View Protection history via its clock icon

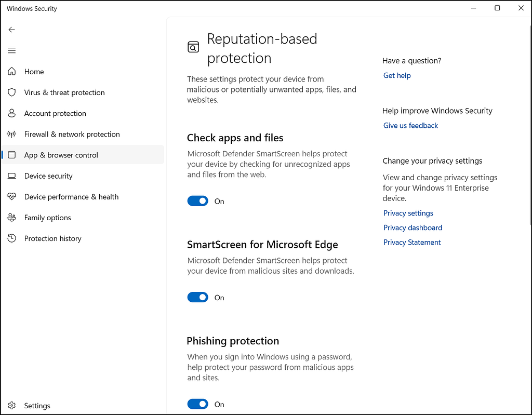pos(11,238)
